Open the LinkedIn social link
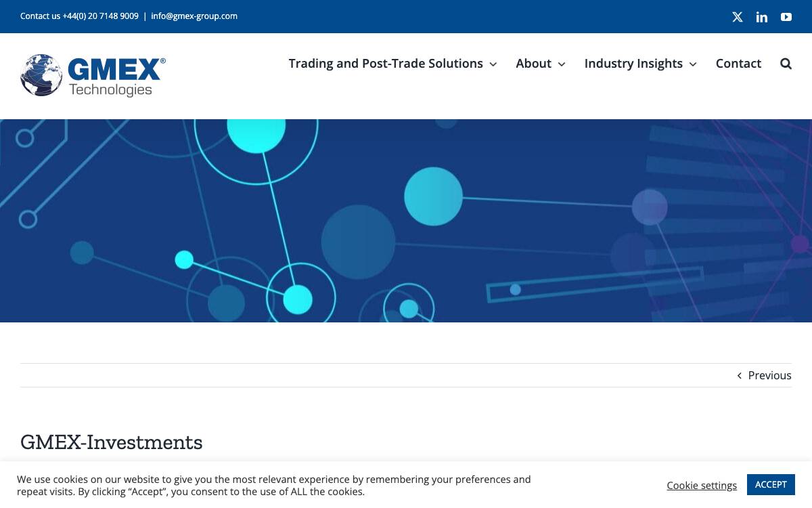The width and height of the screenshot is (812, 508). click(x=762, y=17)
